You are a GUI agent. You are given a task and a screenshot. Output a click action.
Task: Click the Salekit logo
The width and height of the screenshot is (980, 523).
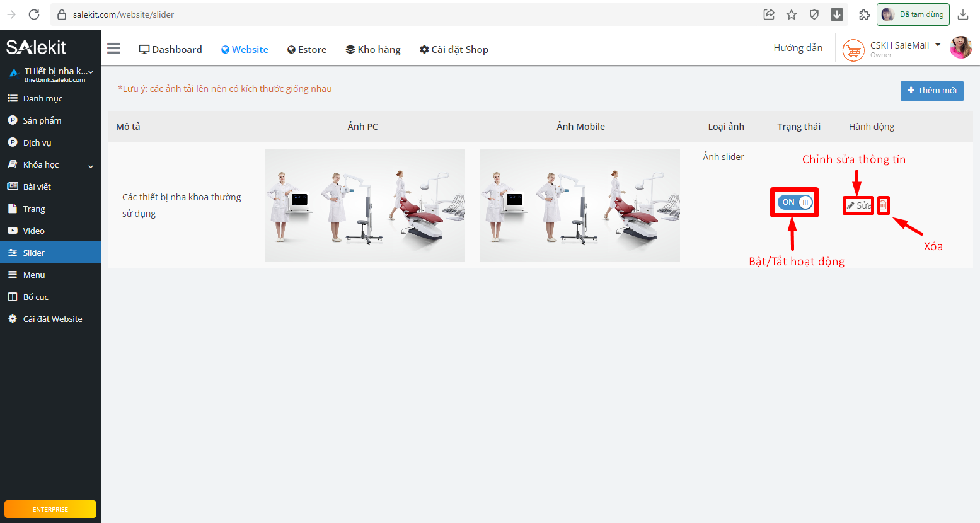pos(36,47)
